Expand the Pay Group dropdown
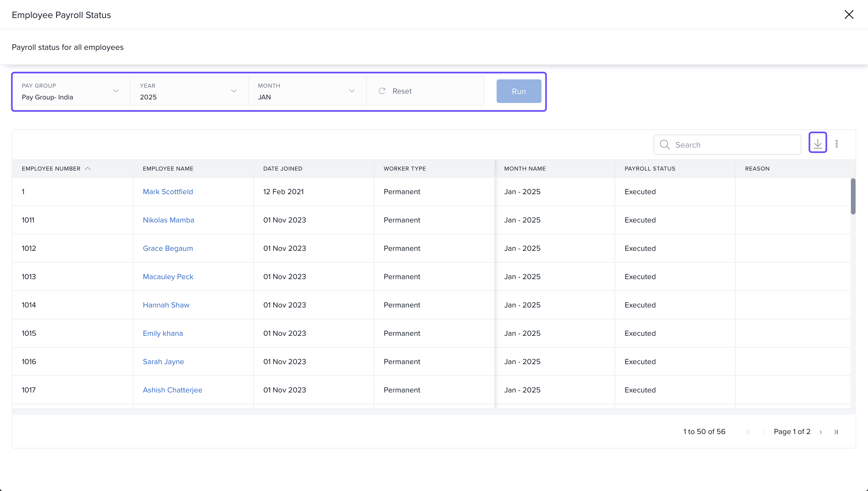Viewport: 868px width, 491px height. pyautogui.click(x=115, y=91)
